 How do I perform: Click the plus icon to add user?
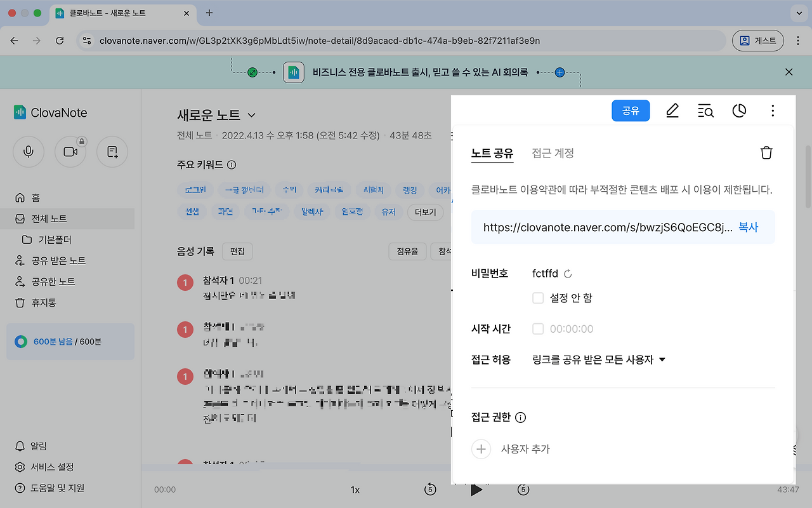coord(481,449)
